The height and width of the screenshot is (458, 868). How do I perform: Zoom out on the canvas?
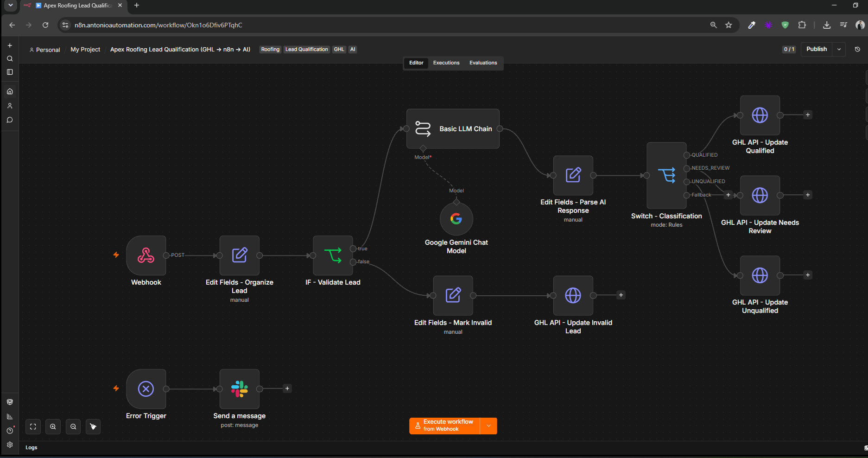coord(73,426)
